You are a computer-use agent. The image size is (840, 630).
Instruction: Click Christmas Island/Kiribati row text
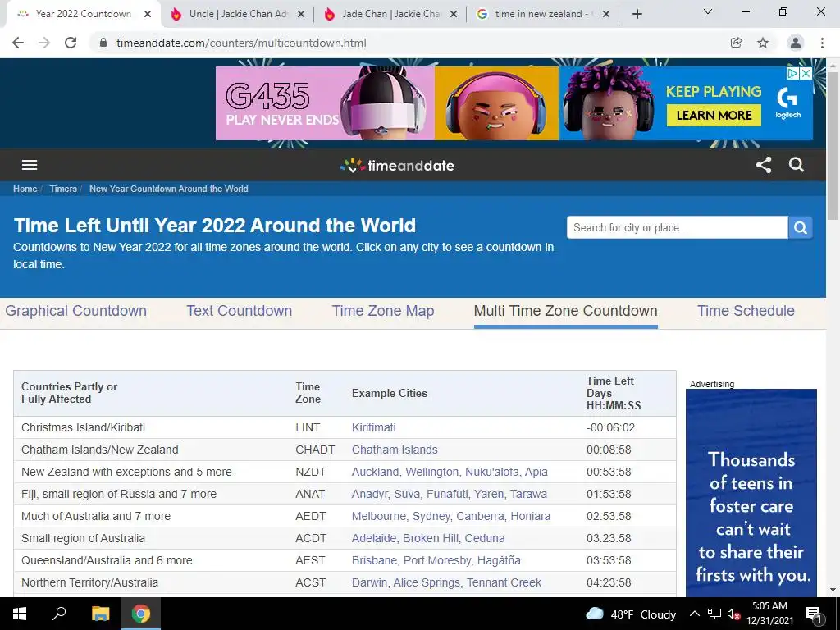click(83, 427)
